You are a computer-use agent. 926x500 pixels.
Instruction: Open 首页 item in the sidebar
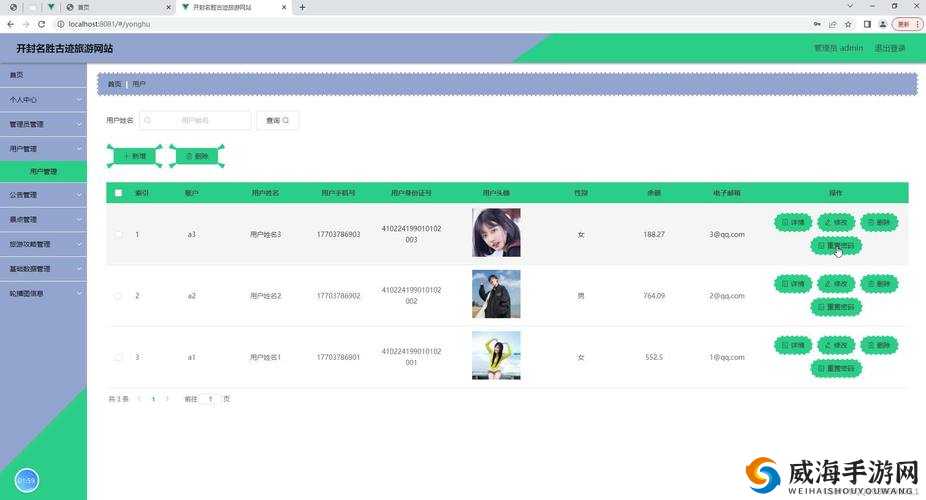(x=43, y=75)
